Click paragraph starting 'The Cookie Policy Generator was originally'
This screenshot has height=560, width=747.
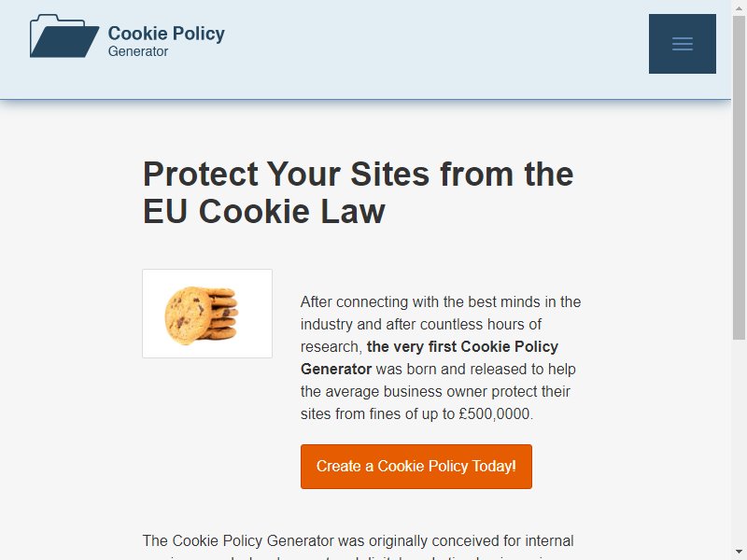[359, 546]
